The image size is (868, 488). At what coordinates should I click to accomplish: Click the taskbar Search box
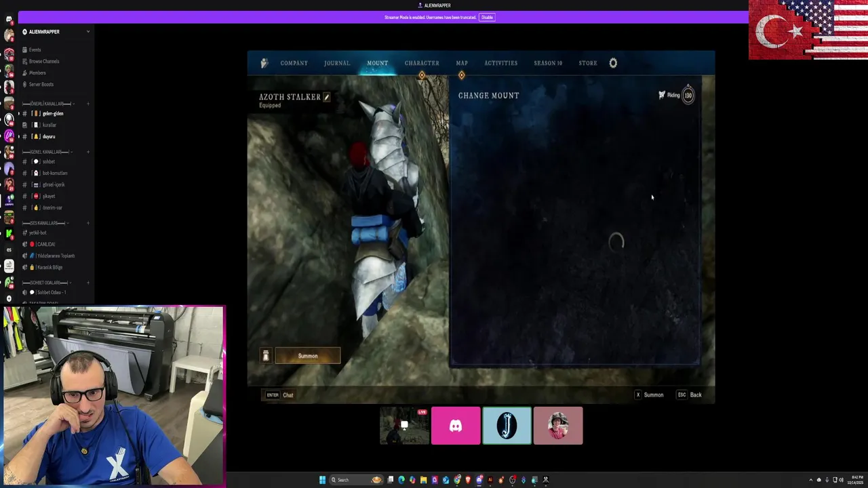point(356,480)
